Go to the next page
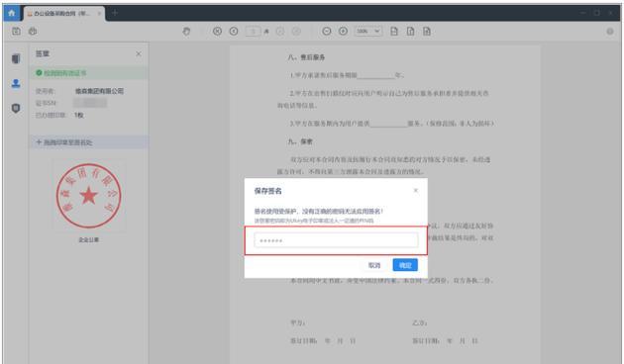The height and width of the screenshot is (364, 624). [x=280, y=31]
